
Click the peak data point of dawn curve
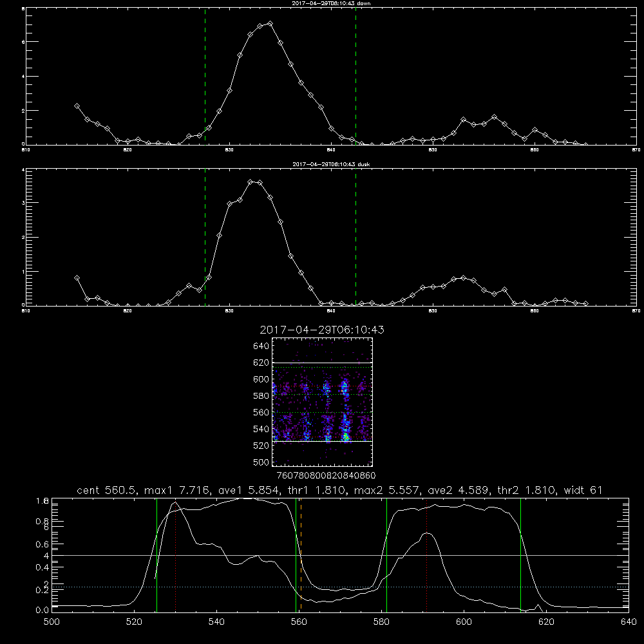[x=270, y=23]
